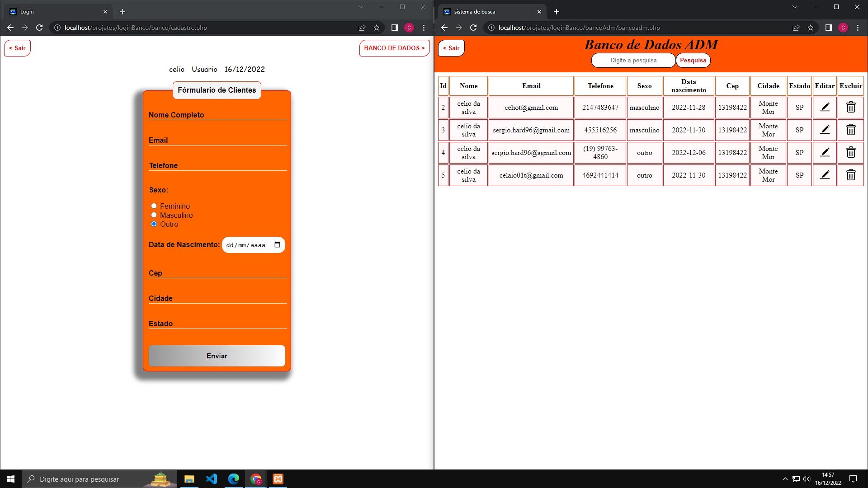Close the sistema de busca tab
Screen dimensions: 868x488
pos(539,12)
